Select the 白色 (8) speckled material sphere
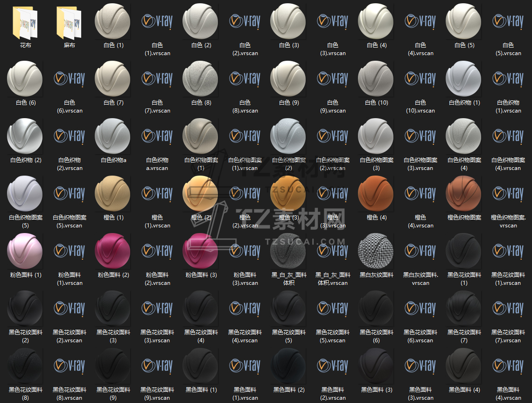 (200, 79)
